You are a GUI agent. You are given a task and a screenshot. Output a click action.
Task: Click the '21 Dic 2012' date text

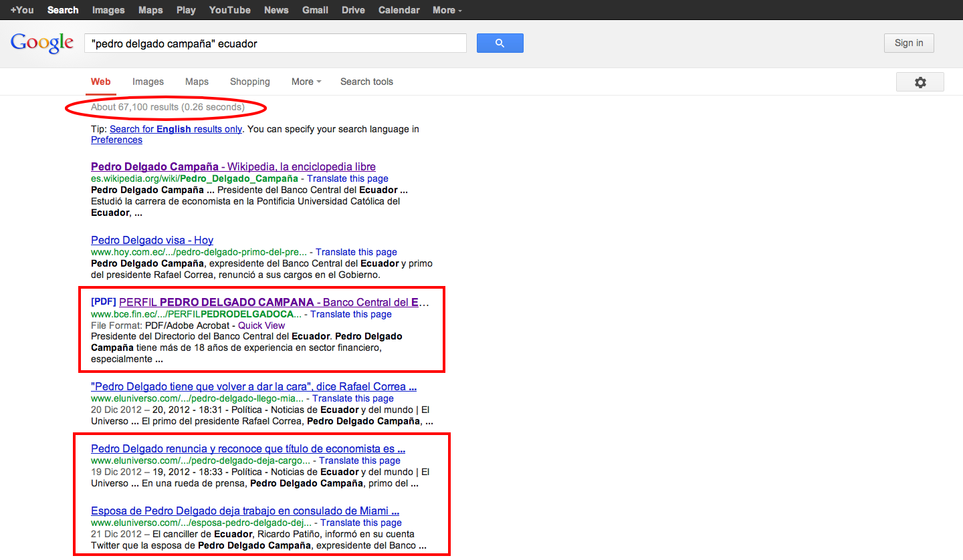click(x=116, y=534)
